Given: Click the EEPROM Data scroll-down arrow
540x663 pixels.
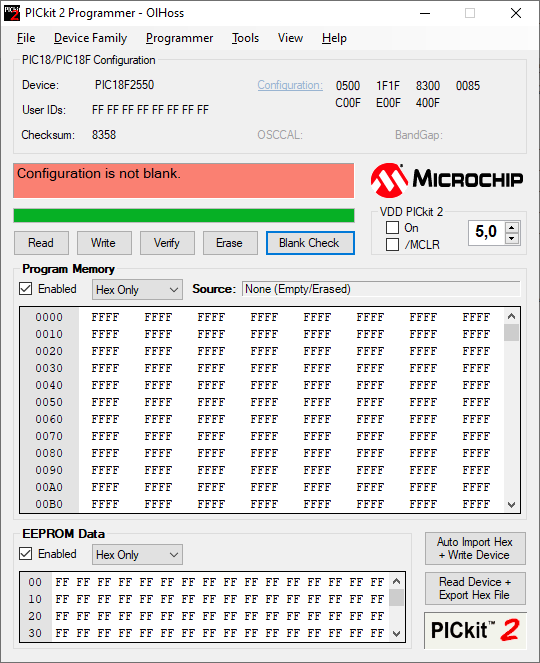Looking at the screenshot, I should coord(396,633).
